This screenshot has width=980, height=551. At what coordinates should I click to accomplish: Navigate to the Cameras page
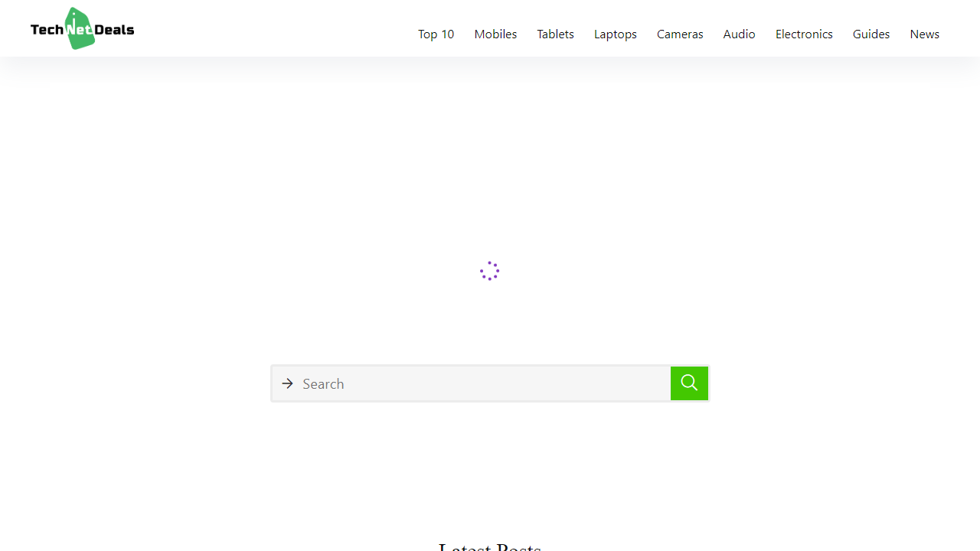coord(680,34)
